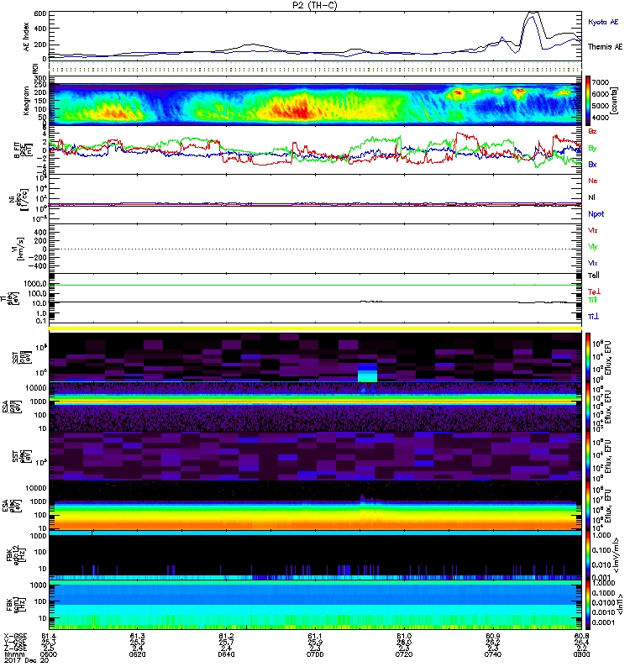This screenshot has height=672, width=630.
Task: Click the green Viy velocity legend label
Action: (593, 247)
